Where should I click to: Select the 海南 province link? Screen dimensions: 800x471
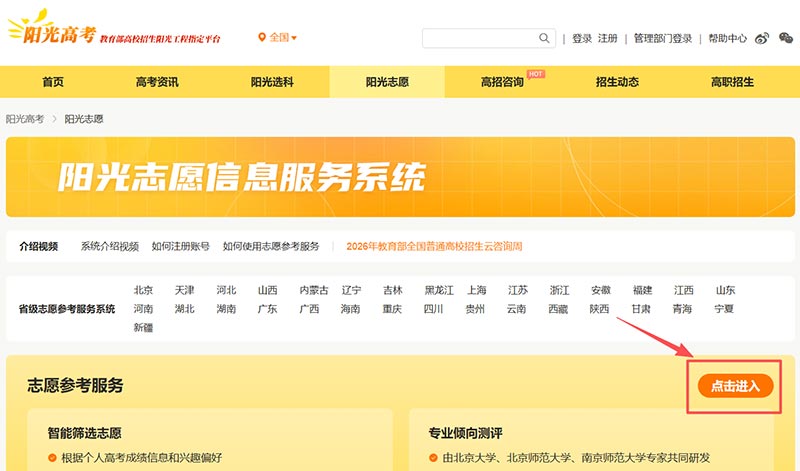(351, 309)
